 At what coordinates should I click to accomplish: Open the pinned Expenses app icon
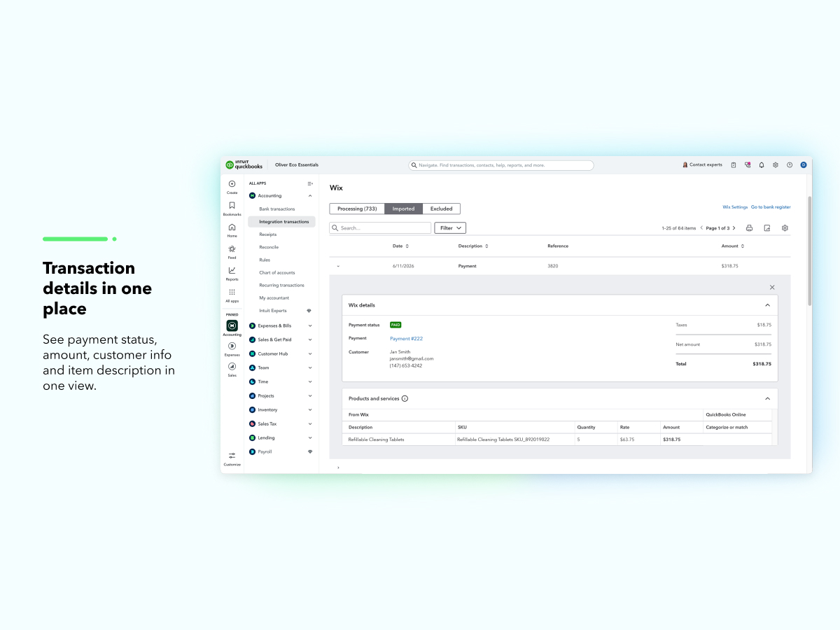coord(232,346)
